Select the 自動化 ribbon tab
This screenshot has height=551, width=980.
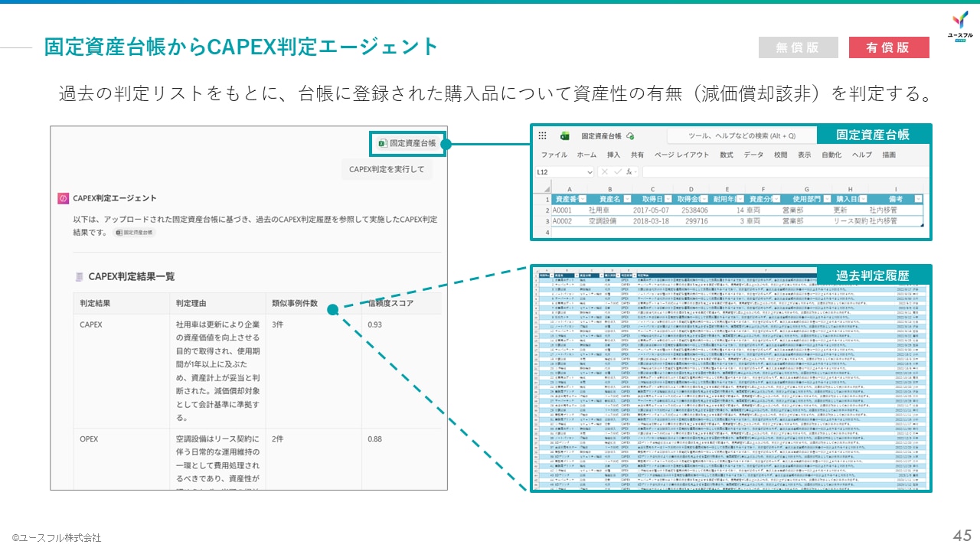tap(831, 154)
